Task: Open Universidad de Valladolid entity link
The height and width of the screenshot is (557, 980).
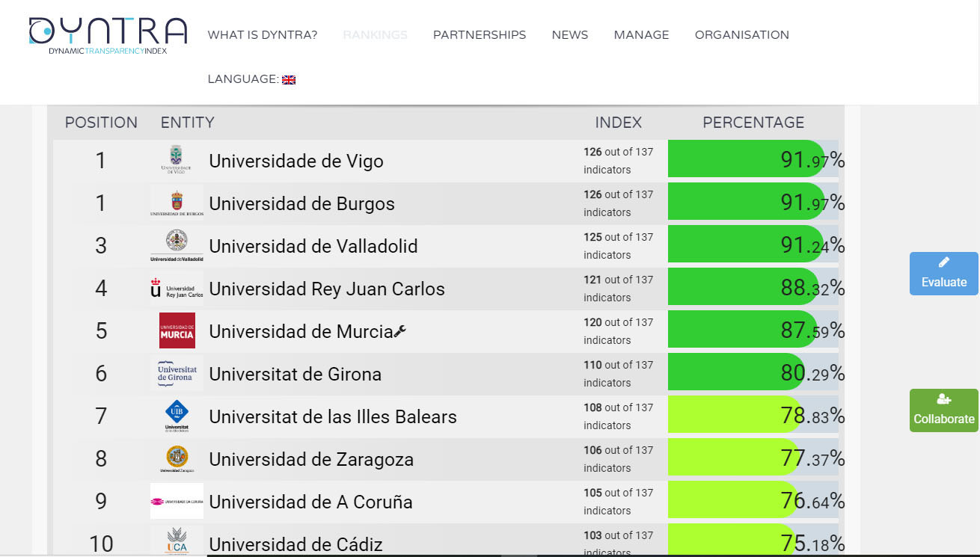Action: (x=313, y=247)
